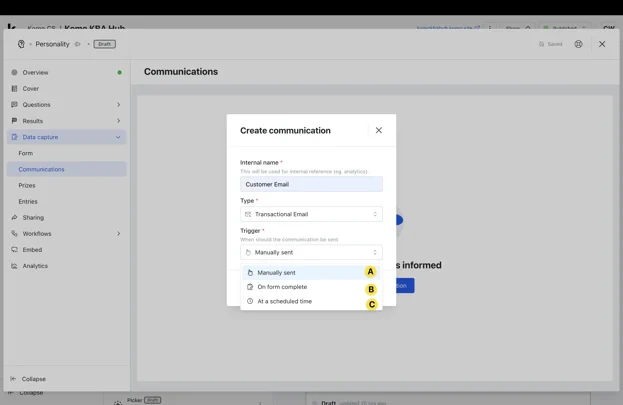Click the Saved indicator
Image resolution: width=623 pixels, height=405 pixels.
550,44
